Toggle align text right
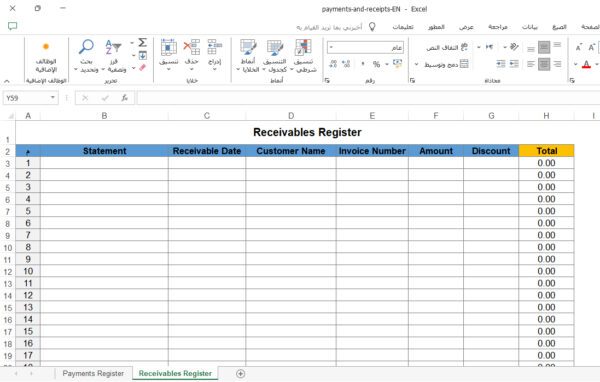This screenshot has width=600, height=382. [557, 64]
